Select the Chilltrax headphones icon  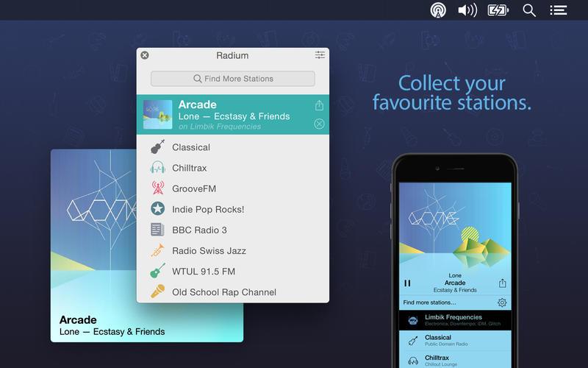pyautogui.click(x=157, y=168)
